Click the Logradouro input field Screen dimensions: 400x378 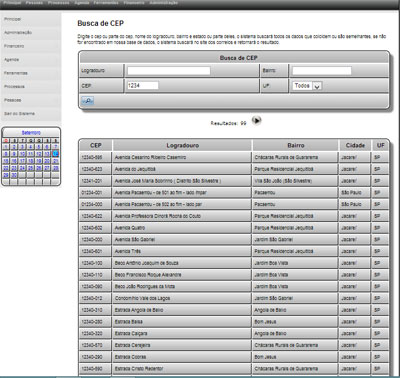click(169, 71)
